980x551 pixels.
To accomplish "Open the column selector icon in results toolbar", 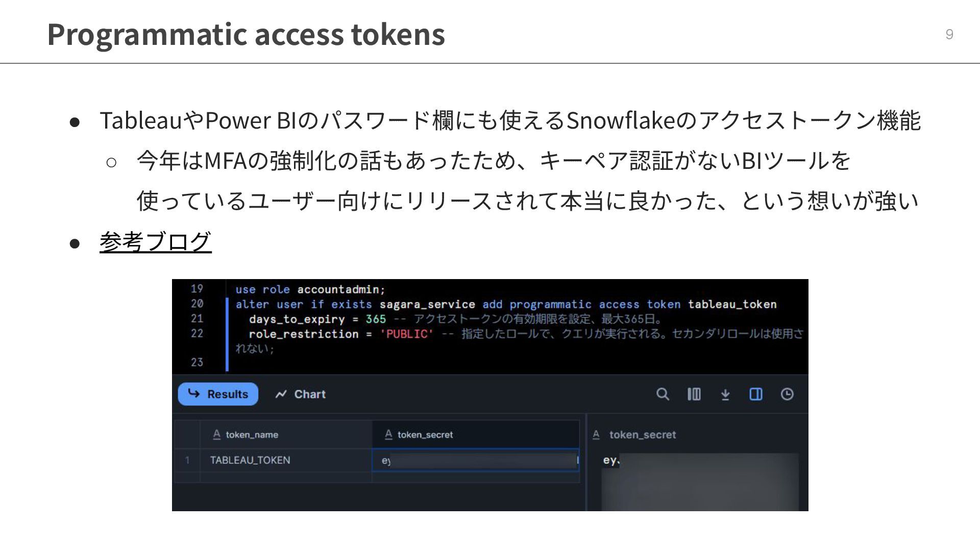I will coord(694,394).
